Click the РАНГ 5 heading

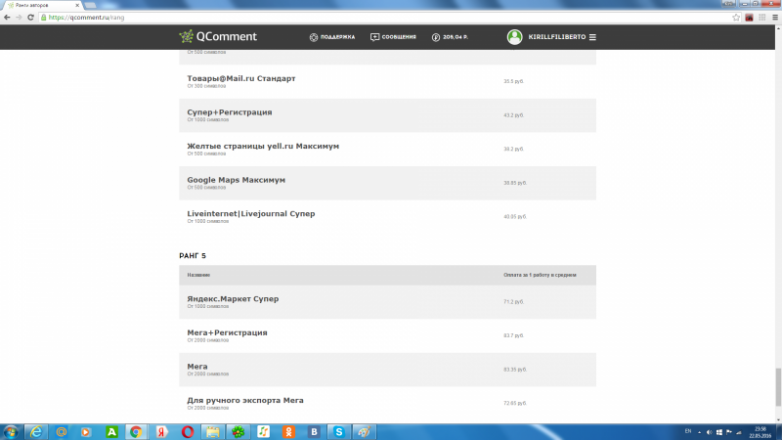[193, 255]
